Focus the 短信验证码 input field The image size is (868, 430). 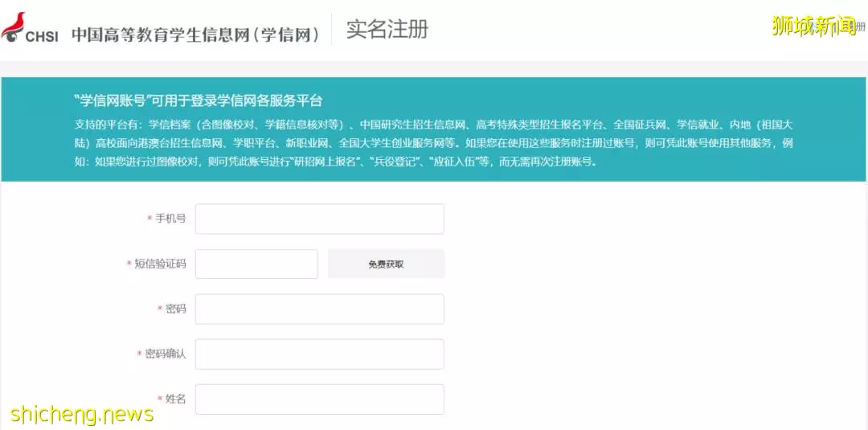pyautogui.click(x=257, y=264)
